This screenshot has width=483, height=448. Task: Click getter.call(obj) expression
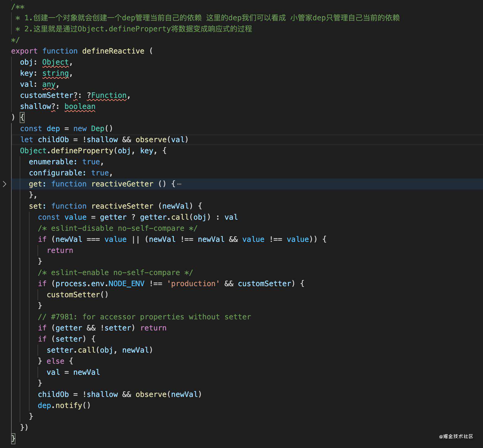175,217
